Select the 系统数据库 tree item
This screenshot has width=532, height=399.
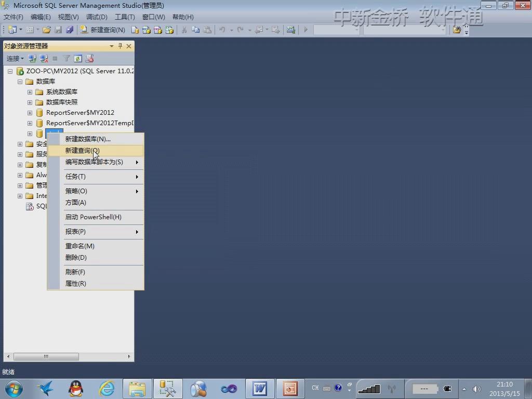click(62, 92)
